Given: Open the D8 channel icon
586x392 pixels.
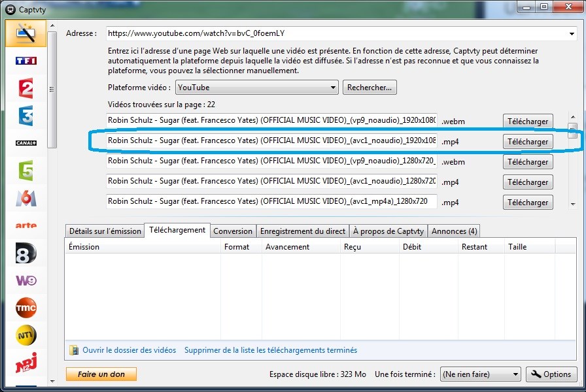Looking at the screenshot, I should tap(26, 253).
